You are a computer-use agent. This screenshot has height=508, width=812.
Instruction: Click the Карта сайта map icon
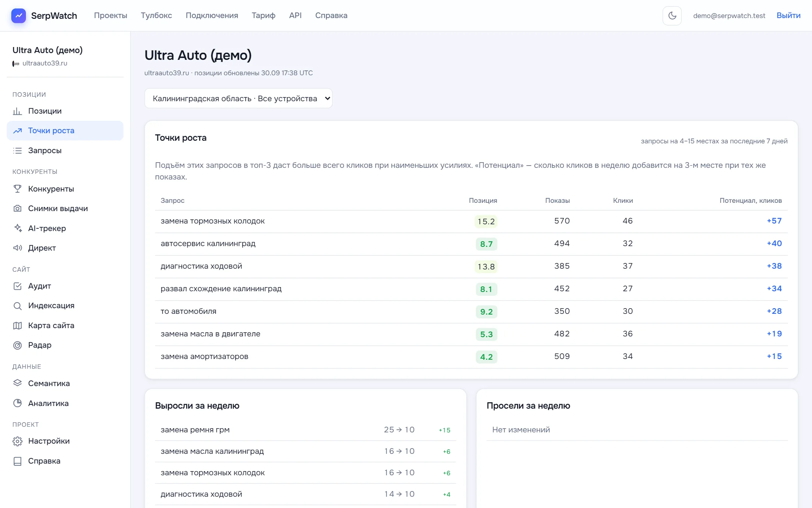(x=17, y=325)
